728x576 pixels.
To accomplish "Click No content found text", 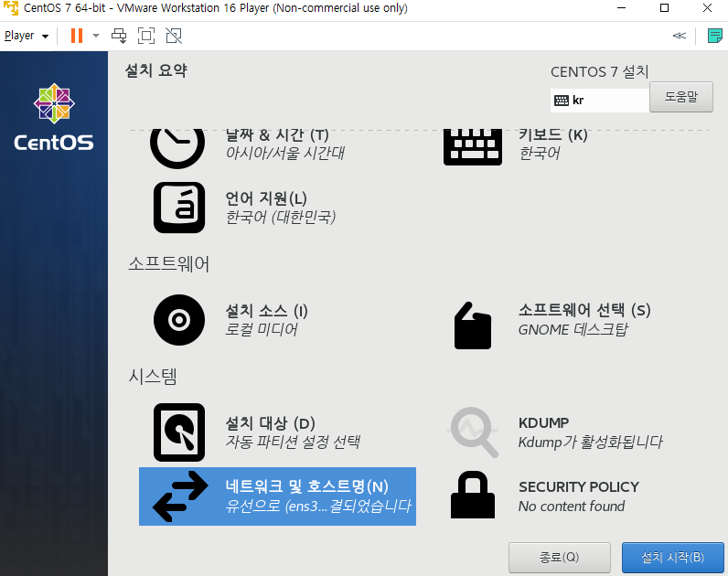I will 572,506.
